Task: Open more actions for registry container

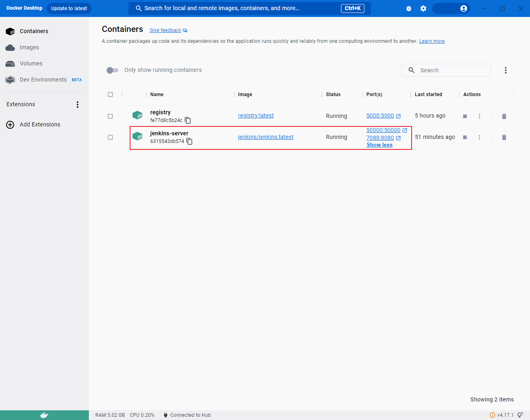Action: coord(480,116)
